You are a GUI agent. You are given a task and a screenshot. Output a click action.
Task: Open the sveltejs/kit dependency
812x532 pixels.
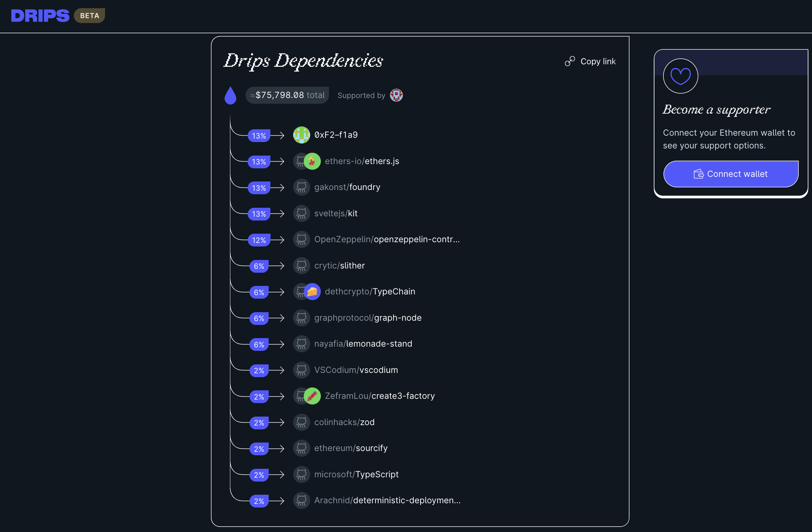pos(336,213)
